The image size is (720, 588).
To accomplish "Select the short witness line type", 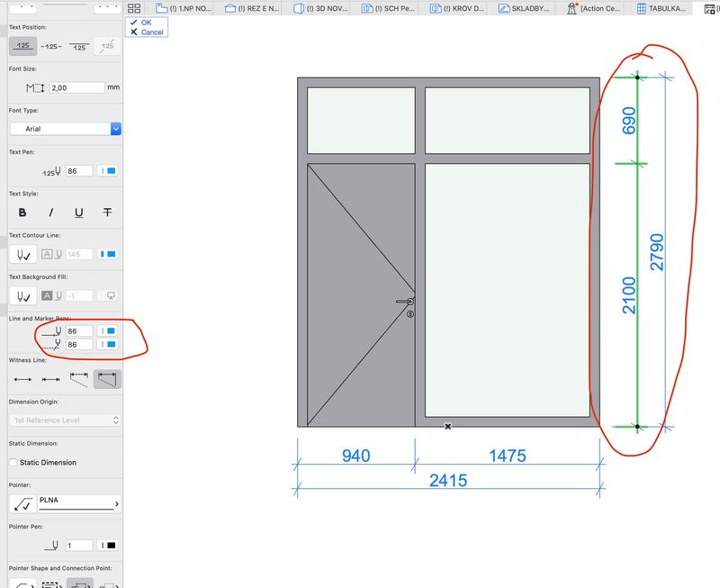I will pyautogui.click(x=51, y=379).
